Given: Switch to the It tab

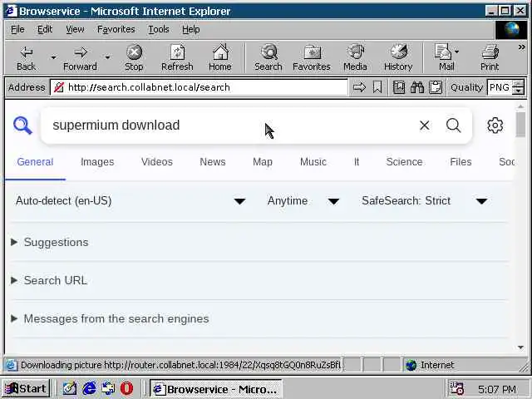Looking at the screenshot, I should pyautogui.click(x=357, y=162).
